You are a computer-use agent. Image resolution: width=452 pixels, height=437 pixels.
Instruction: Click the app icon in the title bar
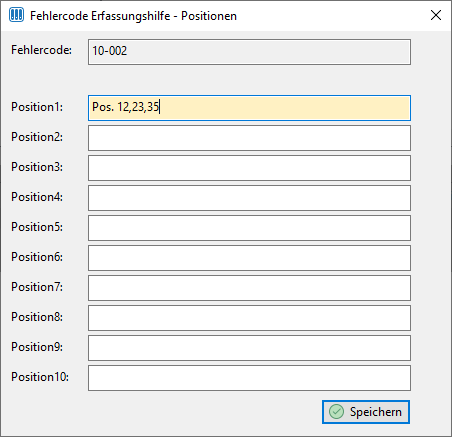[16, 15]
